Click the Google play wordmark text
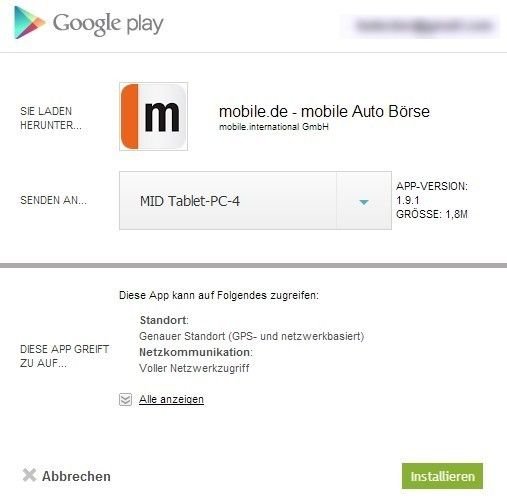 point(108,24)
